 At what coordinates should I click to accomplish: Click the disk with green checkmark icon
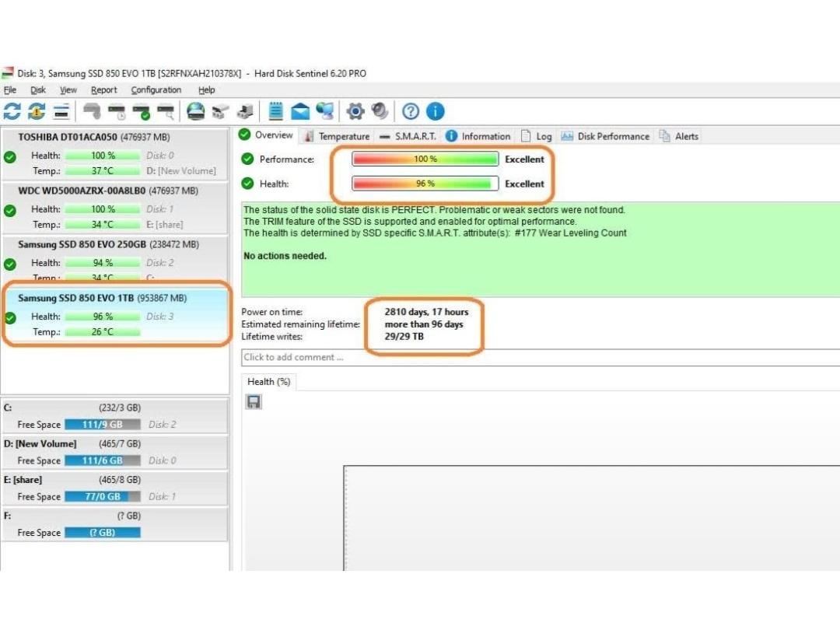click(x=141, y=111)
